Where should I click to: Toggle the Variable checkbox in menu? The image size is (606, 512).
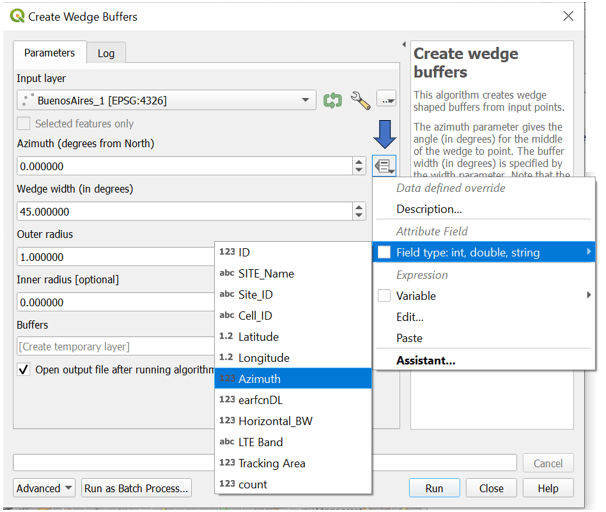[384, 296]
